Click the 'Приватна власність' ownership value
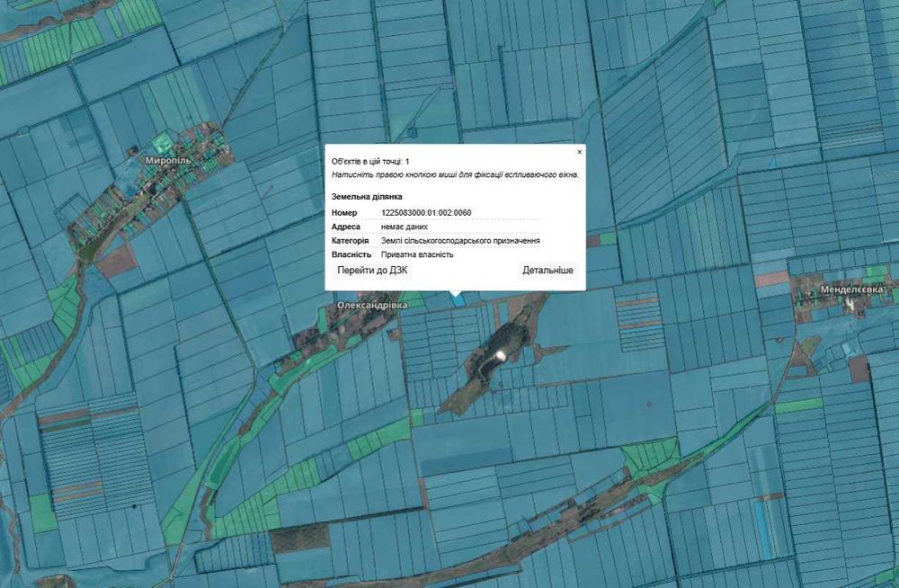The width and height of the screenshot is (899, 588). coord(417,254)
